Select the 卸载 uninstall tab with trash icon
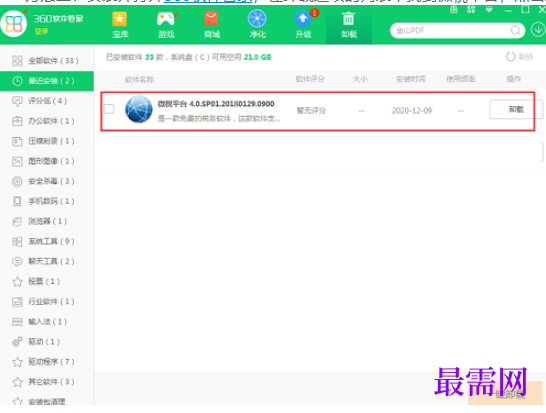Image resolution: width=546 pixels, height=413 pixels. click(x=349, y=25)
